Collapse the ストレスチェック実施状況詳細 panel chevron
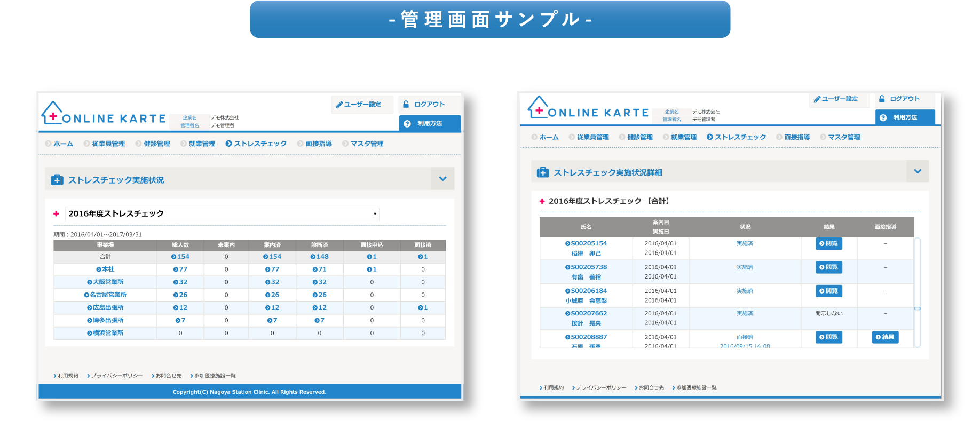The height and width of the screenshot is (444, 980). [x=918, y=171]
